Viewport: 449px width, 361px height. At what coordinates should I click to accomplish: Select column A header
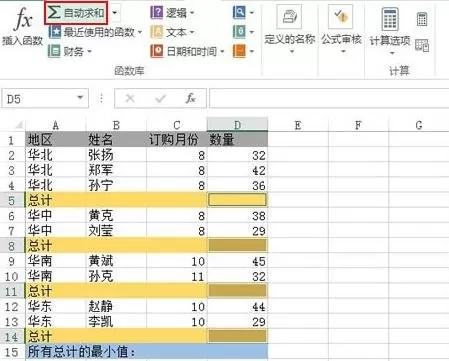point(56,125)
